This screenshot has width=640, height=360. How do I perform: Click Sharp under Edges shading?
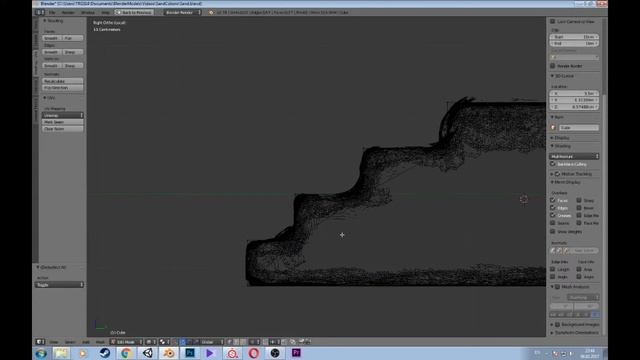(x=73, y=52)
